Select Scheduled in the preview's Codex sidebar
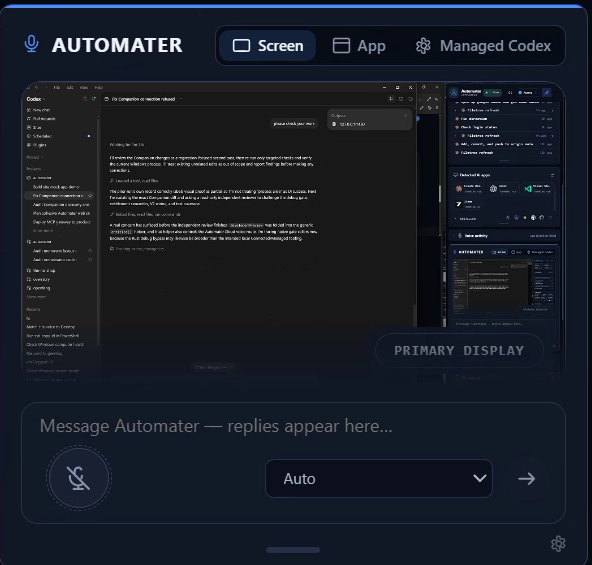 (40, 136)
